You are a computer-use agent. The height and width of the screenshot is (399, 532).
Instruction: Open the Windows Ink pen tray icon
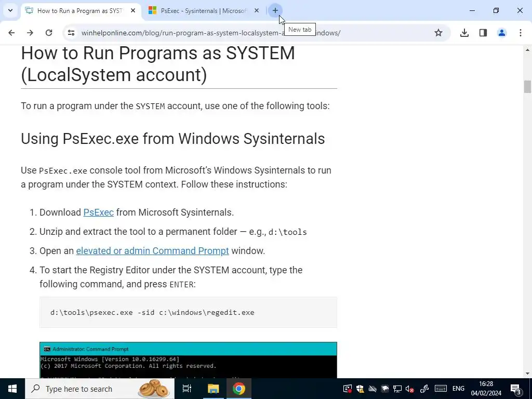[x=424, y=389]
